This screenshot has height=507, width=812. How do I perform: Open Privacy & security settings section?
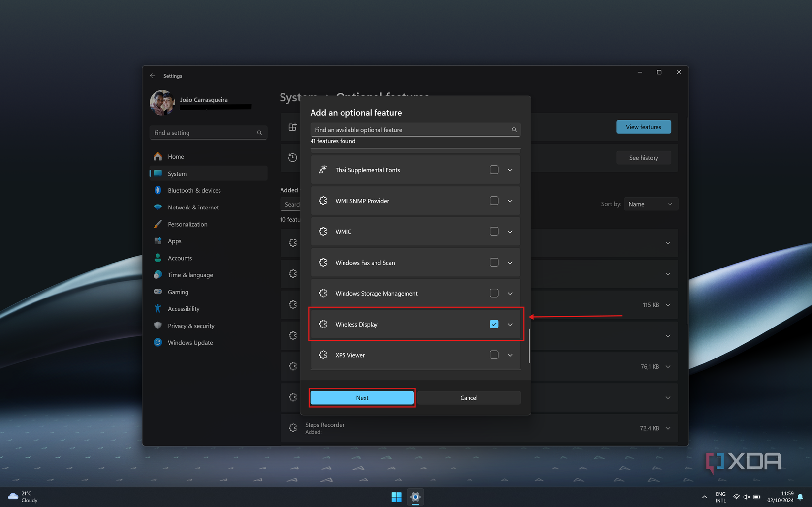(191, 326)
